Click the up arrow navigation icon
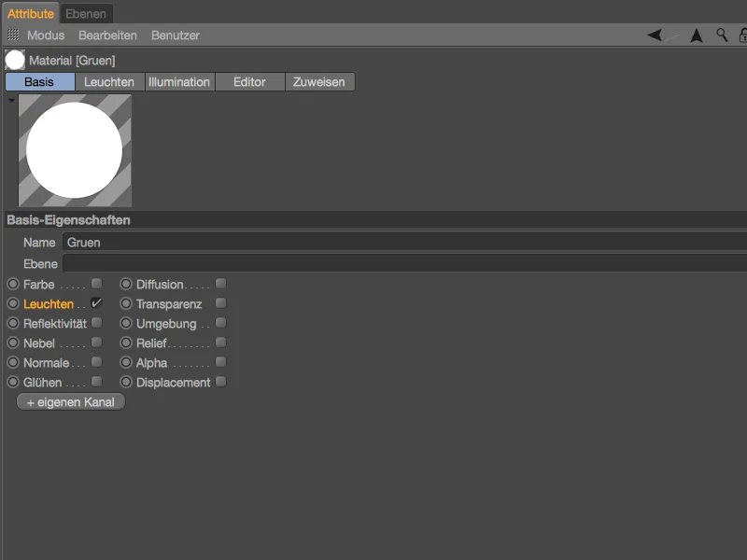 click(697, 35)
